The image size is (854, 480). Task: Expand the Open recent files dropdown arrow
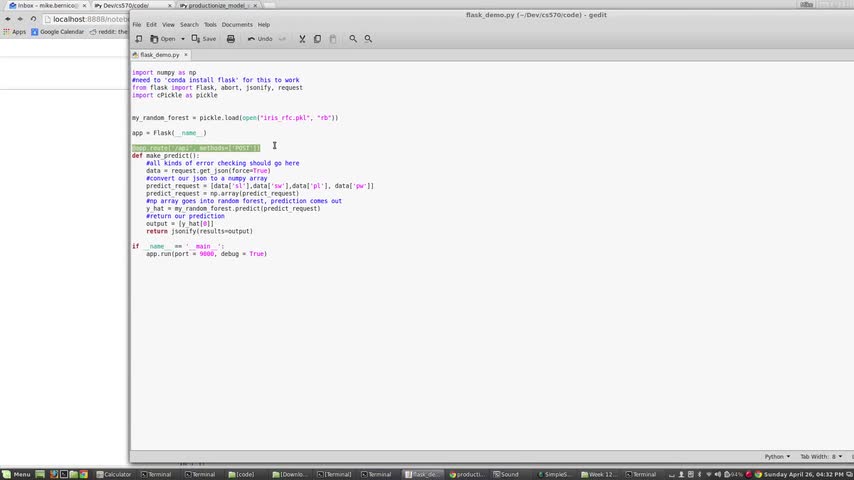click(182, 39)
